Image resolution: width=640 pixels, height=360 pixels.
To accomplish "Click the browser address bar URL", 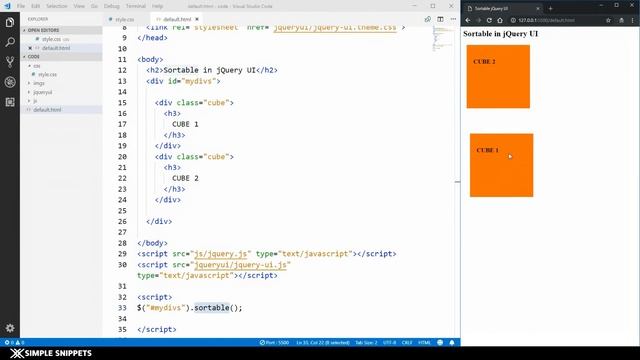I will coord(547,20).
